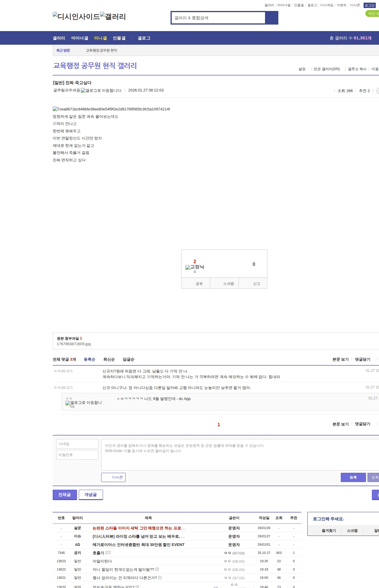
Task: Open the post 행사 없어지는 건 지역마다 다른건가?
Action: [125, 578]
